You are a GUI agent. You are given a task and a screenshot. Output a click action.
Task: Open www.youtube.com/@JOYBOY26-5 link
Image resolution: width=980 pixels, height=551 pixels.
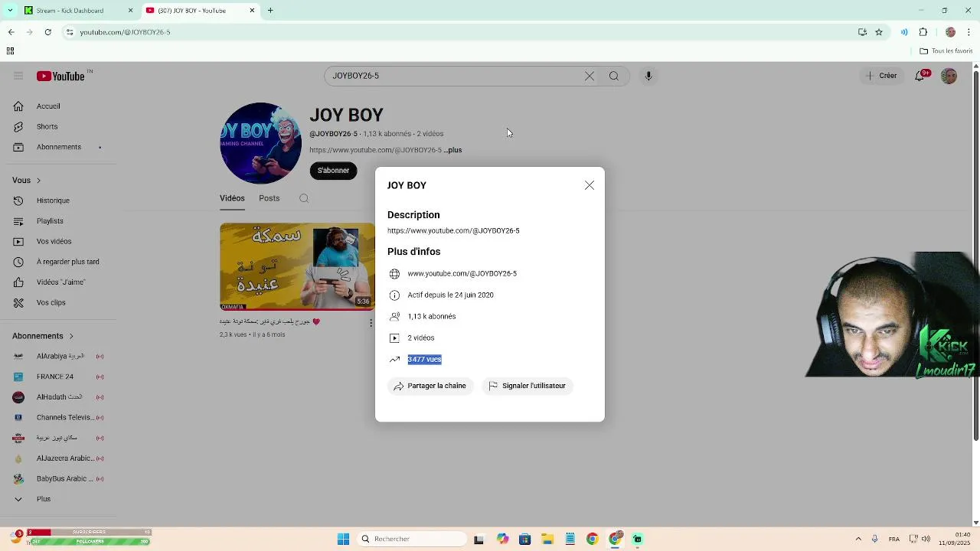pos(462,273)
